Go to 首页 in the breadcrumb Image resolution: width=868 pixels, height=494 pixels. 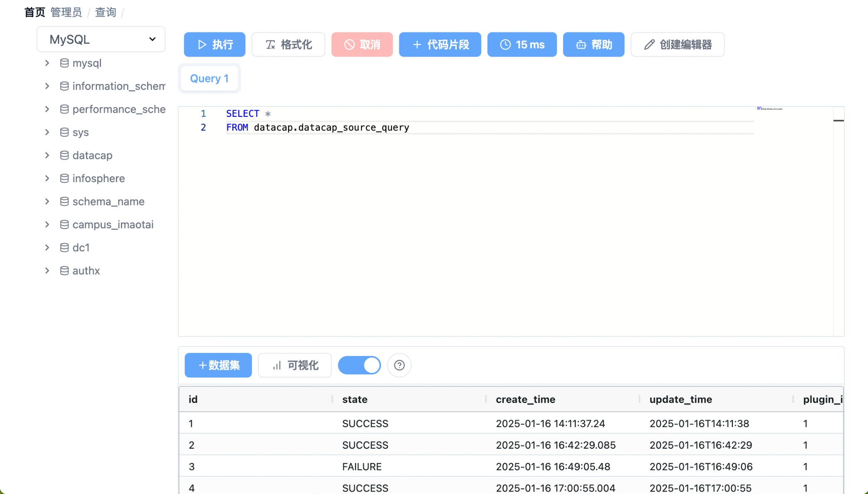click(x=34, y=12)
